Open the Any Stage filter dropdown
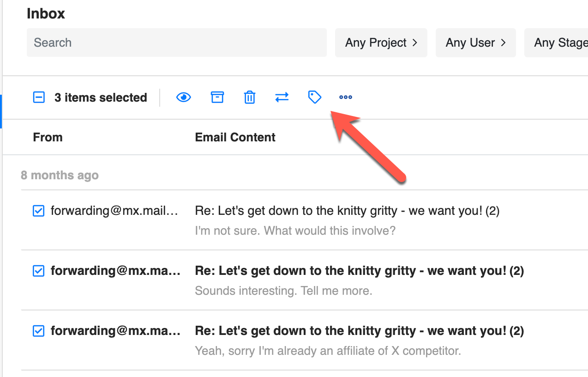 point(559,43)
